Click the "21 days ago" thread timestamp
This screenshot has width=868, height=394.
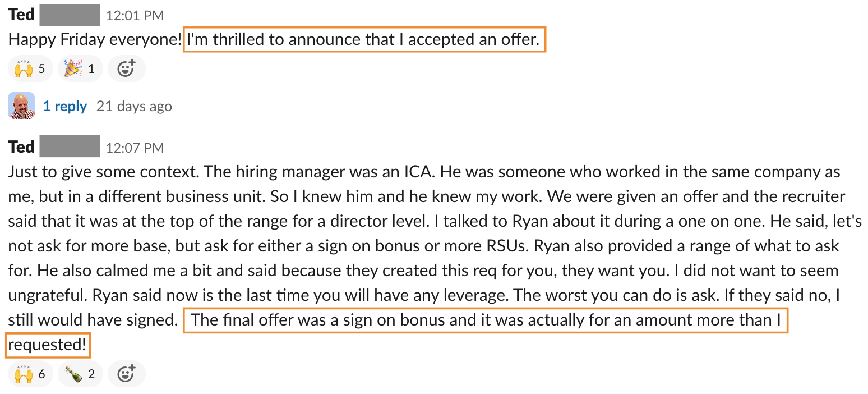point(134,106)
